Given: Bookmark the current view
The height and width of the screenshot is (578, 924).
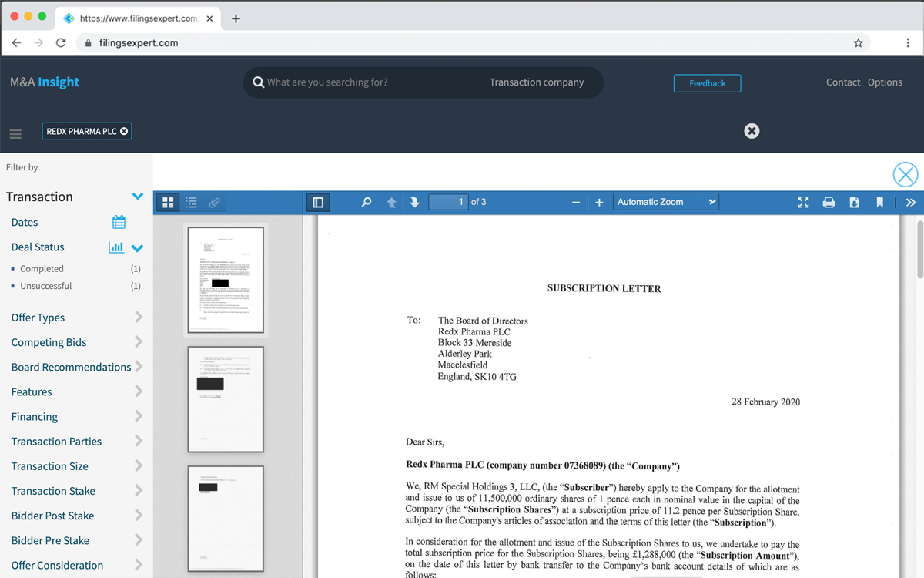Looking at the screenshot, I should [879, 203].
